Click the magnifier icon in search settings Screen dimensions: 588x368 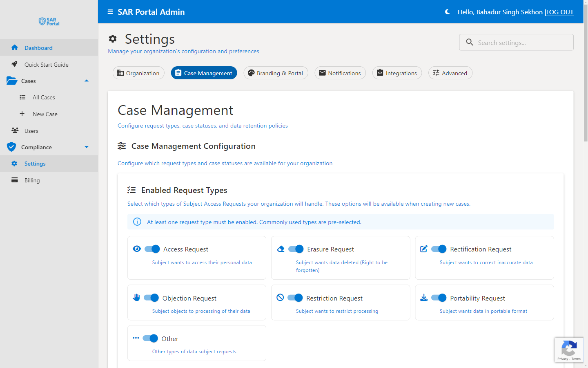[x=470, y=42]
